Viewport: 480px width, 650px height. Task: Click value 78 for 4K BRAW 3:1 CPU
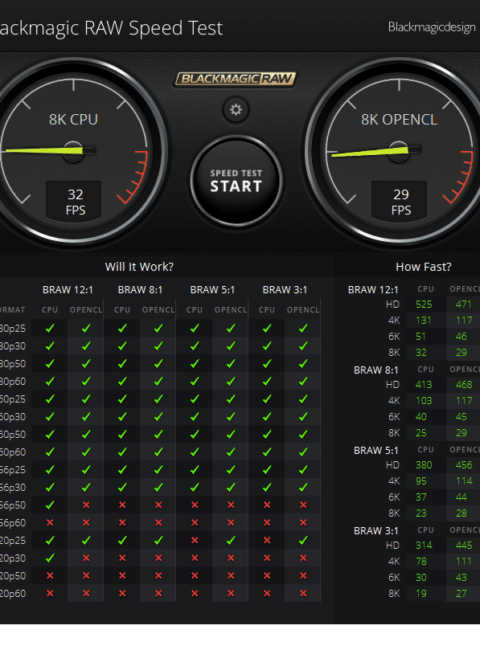(421, 561)
